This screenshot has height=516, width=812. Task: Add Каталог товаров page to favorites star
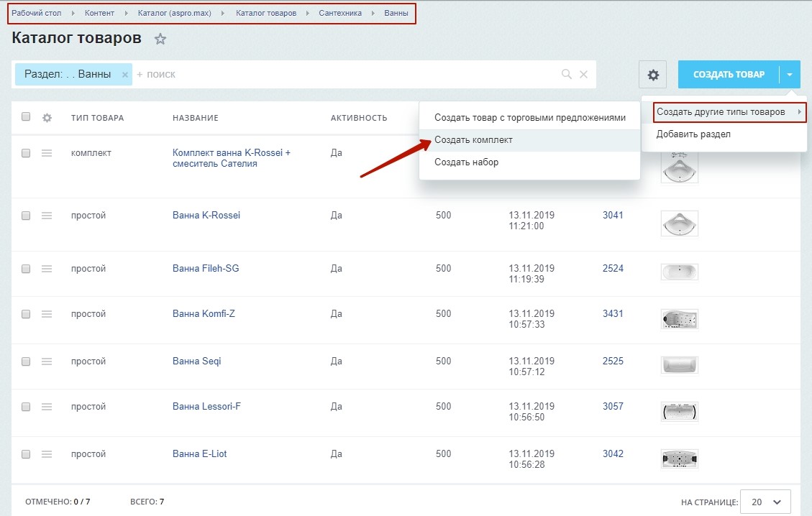pos(160,39)
